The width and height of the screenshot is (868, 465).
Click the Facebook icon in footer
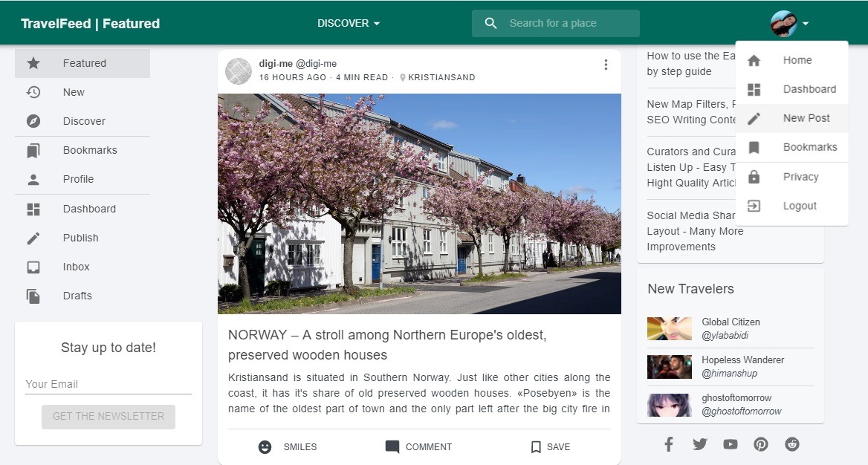pos(669,444)
